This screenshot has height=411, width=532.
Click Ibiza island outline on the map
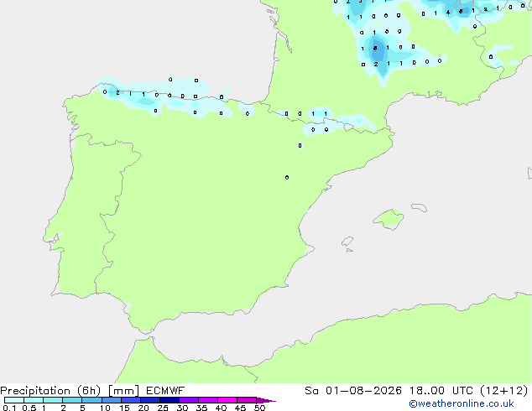tap(347, 242)
